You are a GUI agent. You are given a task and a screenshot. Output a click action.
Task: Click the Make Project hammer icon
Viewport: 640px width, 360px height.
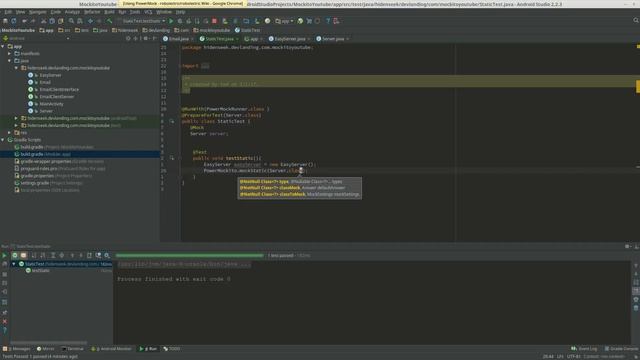coord(109,21)
